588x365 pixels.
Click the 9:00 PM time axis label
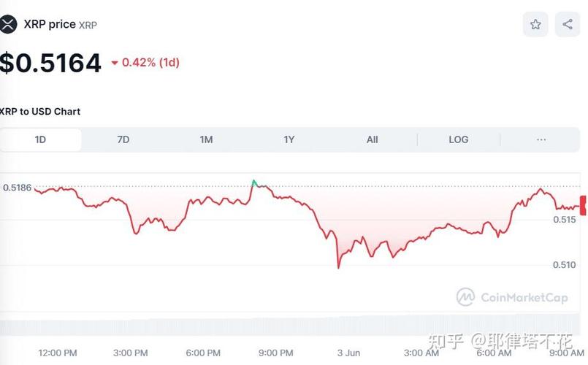(x=275, y=353)
